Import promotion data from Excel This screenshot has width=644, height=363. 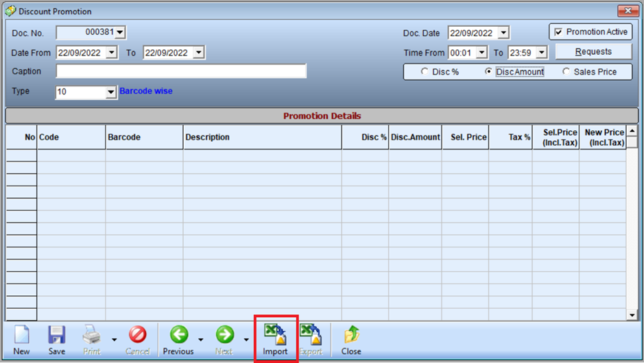pos(275,335)
